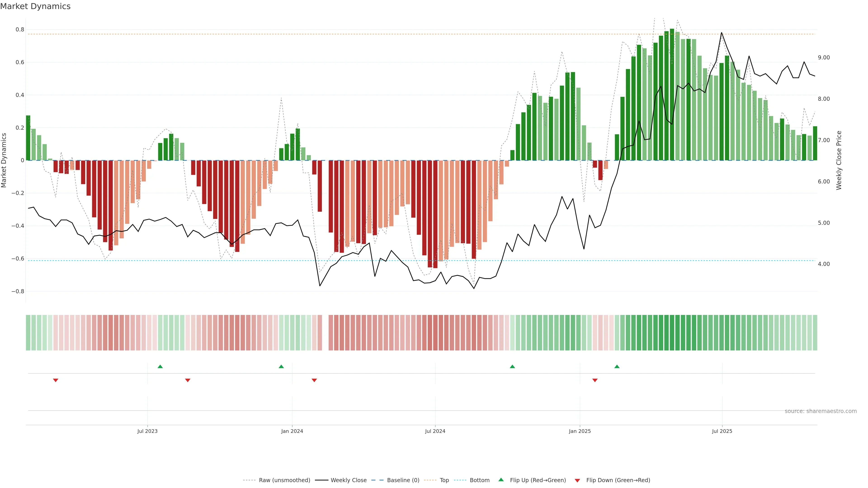The height and width of the screenshot is (488, 868).
Task: Click green flip-up marker near late 2024
Action: [x=512, y=366]
